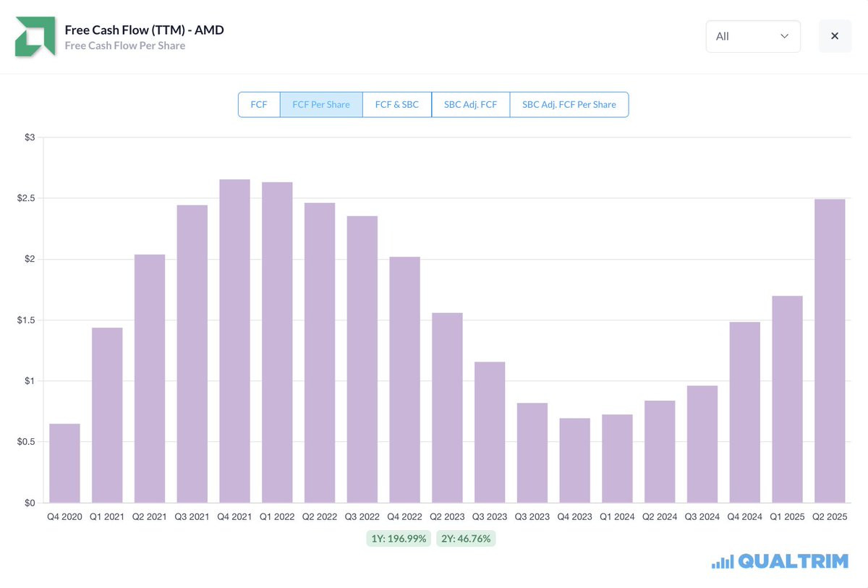Switch to FCF & SBC tab

point(396,104)
